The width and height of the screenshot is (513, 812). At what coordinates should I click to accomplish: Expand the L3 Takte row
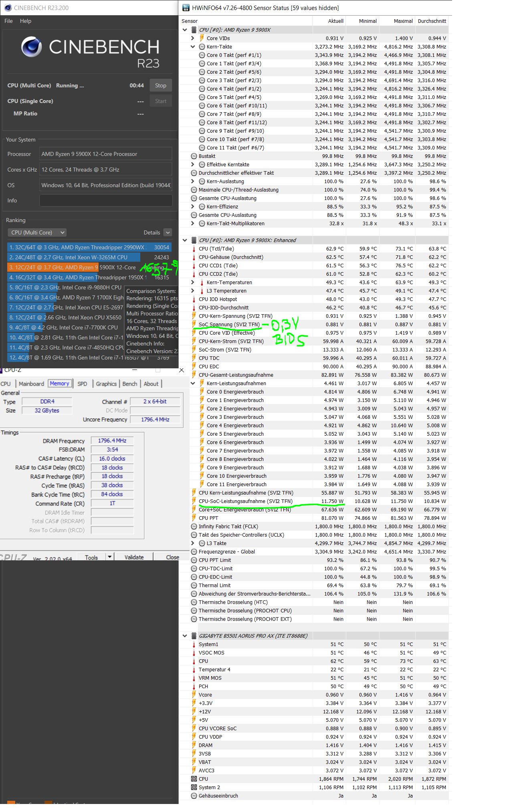[x=193, y=543]
